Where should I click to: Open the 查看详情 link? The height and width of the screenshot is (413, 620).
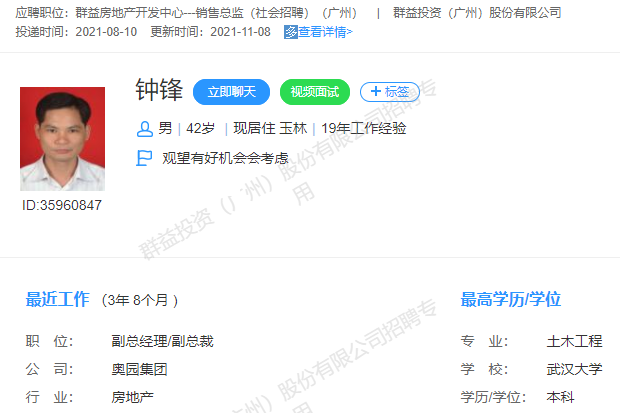click(x=325, y=32)
